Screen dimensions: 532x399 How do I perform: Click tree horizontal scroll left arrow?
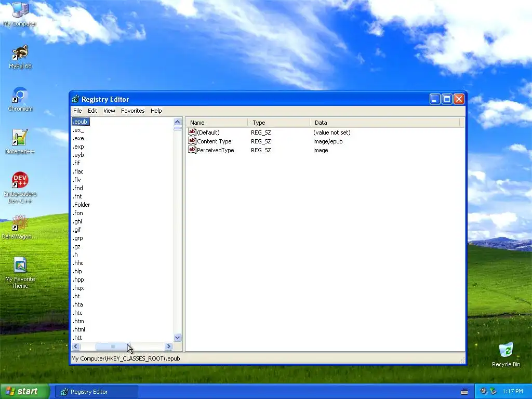point(76,347)
